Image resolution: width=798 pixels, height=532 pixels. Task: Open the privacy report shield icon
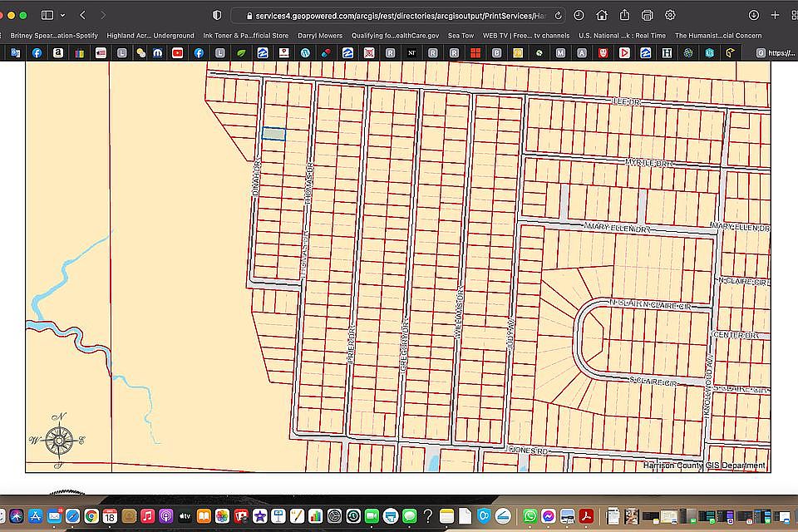point(217,15)
